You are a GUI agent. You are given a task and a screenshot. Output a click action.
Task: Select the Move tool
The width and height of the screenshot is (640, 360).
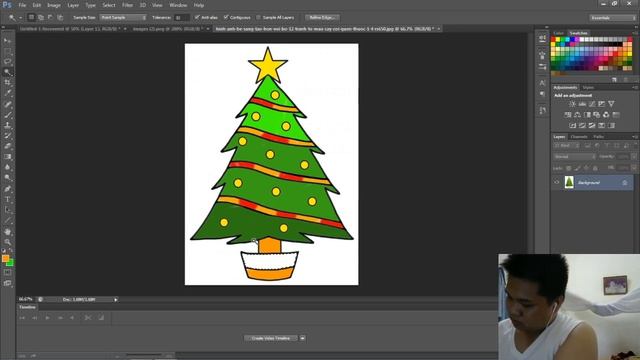point(7,41)
